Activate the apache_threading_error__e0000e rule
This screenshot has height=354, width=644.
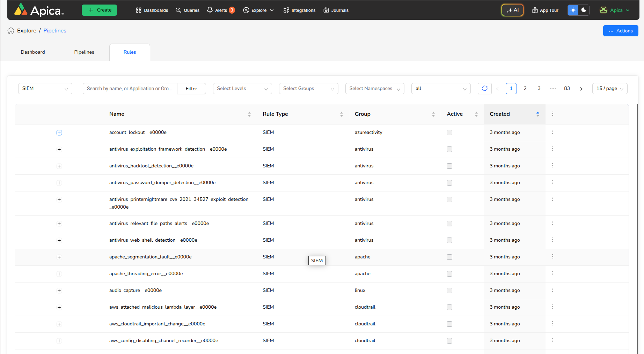tap(449, 274)
